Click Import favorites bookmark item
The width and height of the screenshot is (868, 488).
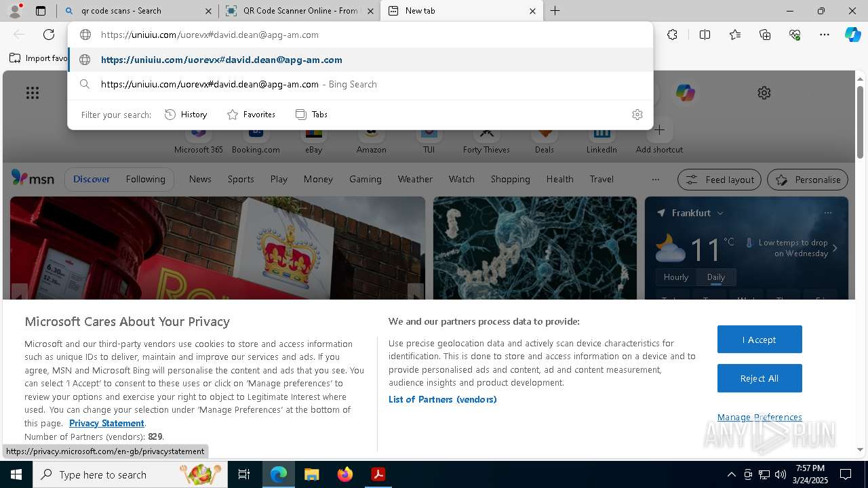pos(38,58)
